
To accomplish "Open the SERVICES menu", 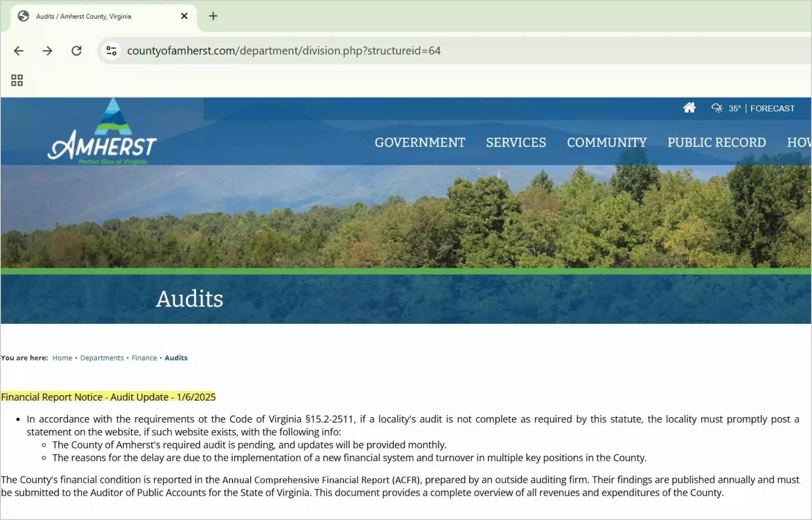I will click(x=516, y=142).
